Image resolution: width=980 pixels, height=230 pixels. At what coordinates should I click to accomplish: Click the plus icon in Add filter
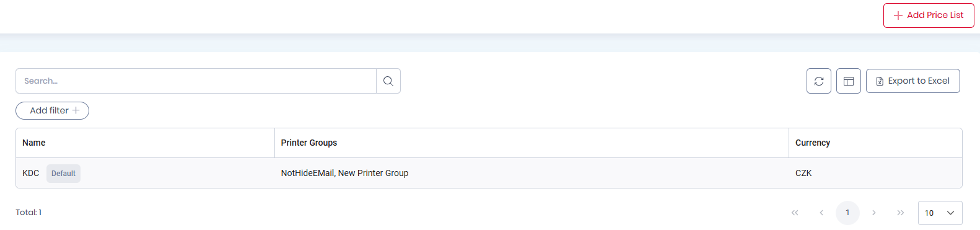pyautogui.click(x=76, y=110)
